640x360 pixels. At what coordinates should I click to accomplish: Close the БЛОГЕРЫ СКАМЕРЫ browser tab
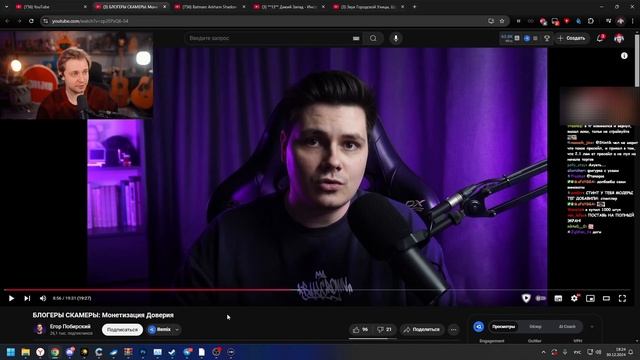pos(164,7)
